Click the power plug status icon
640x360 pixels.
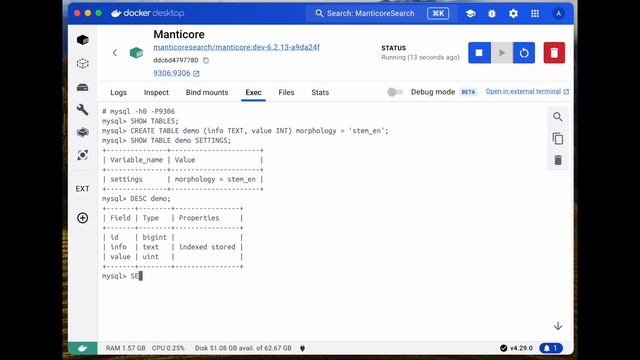(302, 348)
